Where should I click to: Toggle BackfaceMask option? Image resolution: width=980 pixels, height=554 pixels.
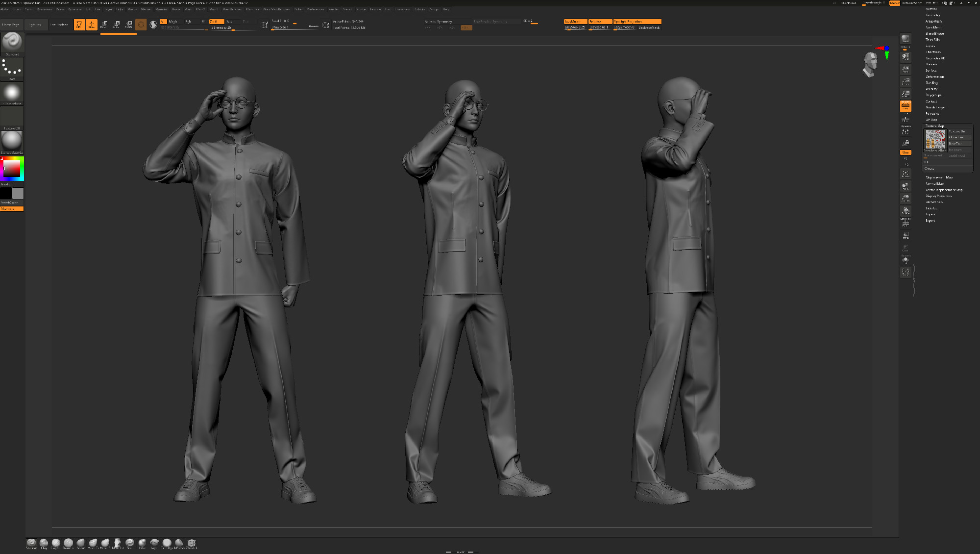pos(649,27)
